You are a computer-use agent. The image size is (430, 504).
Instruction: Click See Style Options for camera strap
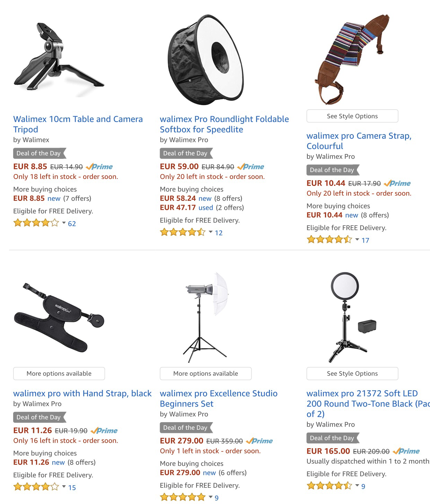click(352, 116)
